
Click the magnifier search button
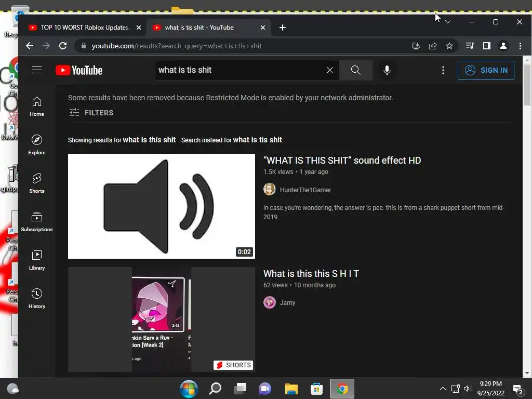355,70
